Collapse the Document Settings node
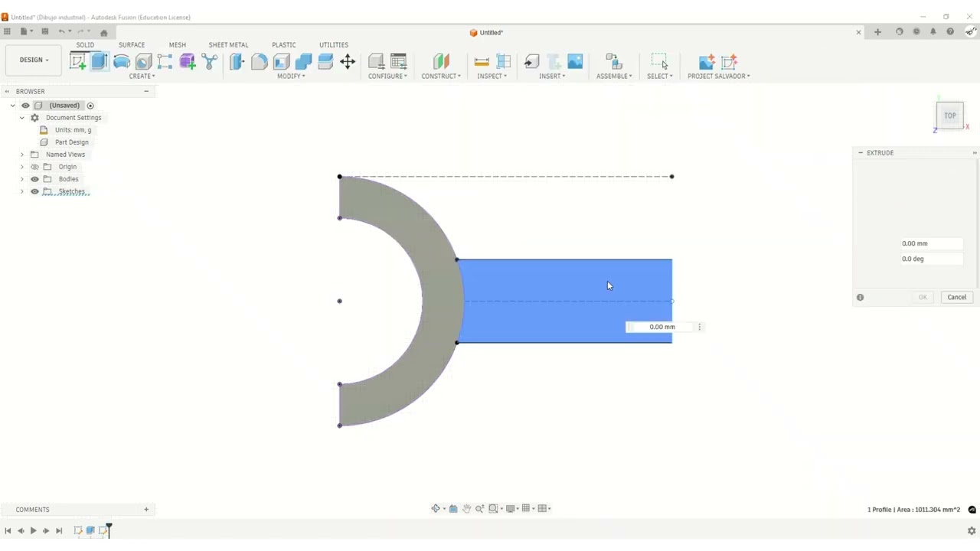 pyautogui.click(x=21, y=118)
